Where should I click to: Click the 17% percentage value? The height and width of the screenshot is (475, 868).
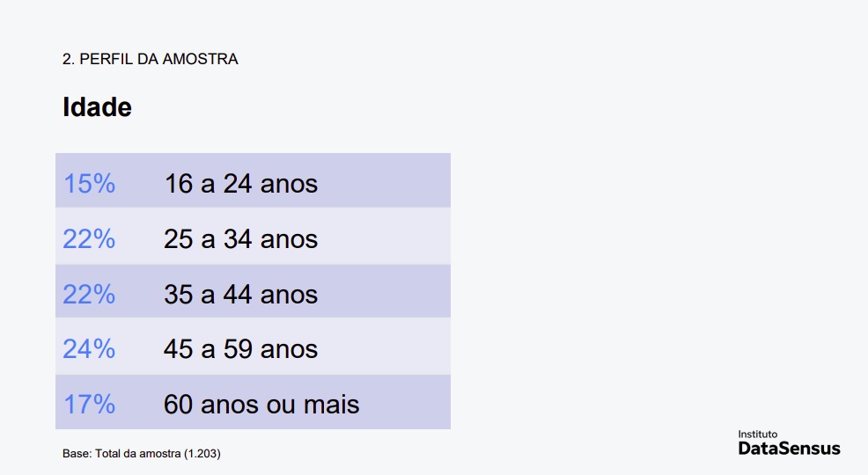click(x=89, y=405)
